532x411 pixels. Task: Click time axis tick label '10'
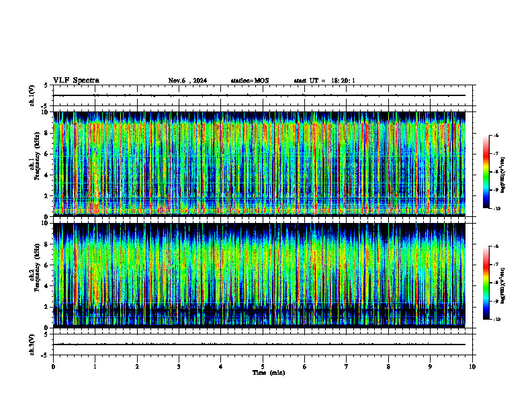(x=472, y=367)
